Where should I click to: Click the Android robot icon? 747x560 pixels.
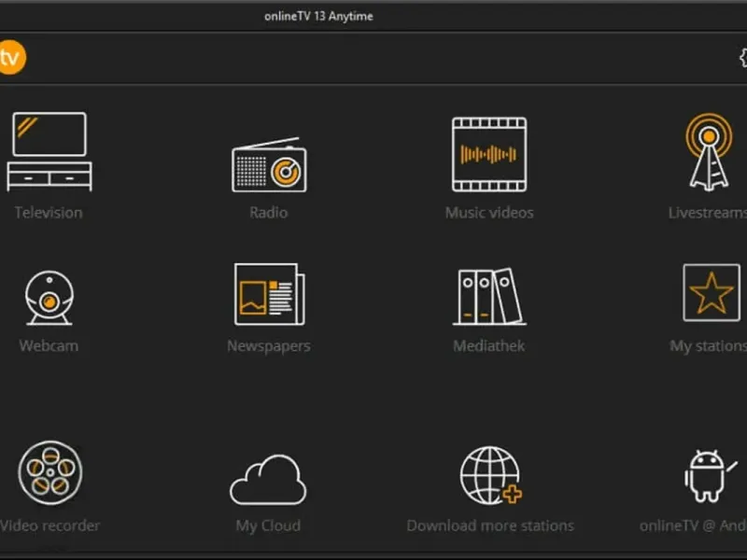pyautogui.click(x=710, y=476)
